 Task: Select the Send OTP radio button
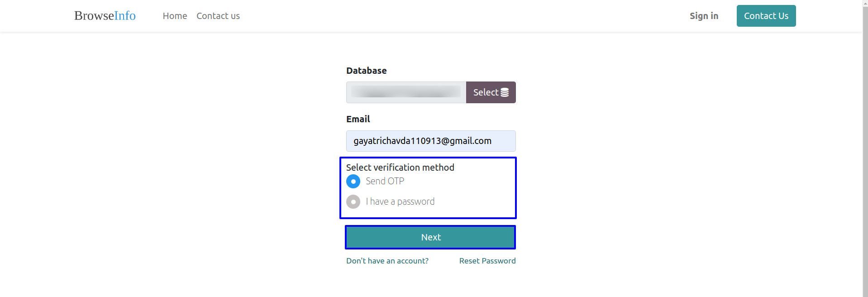point(353,182)
